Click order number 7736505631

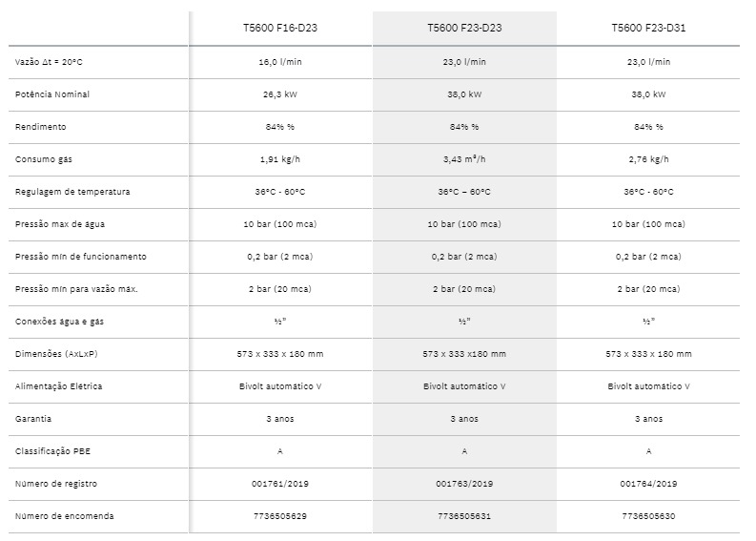coord(464,516)
